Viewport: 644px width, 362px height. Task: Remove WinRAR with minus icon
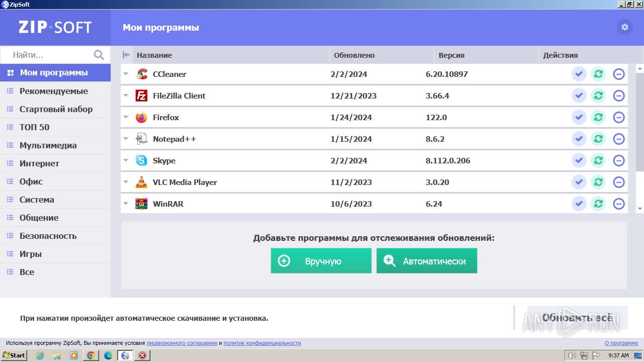point(619,204)
